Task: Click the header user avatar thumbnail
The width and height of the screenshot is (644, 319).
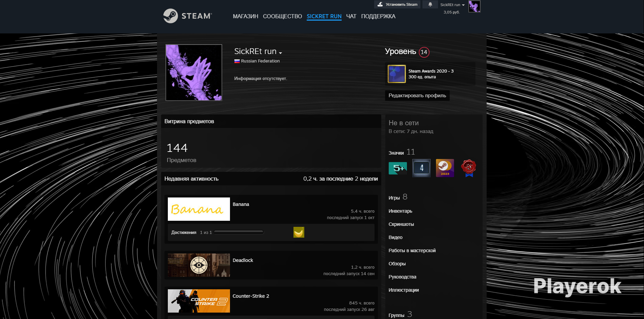Action: (474, 6)
